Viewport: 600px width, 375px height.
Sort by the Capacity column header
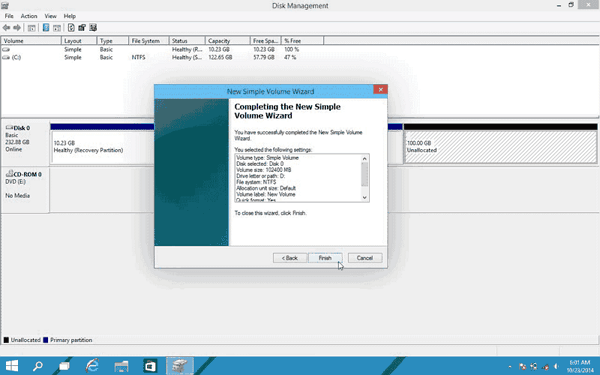(x=228, y=41)
